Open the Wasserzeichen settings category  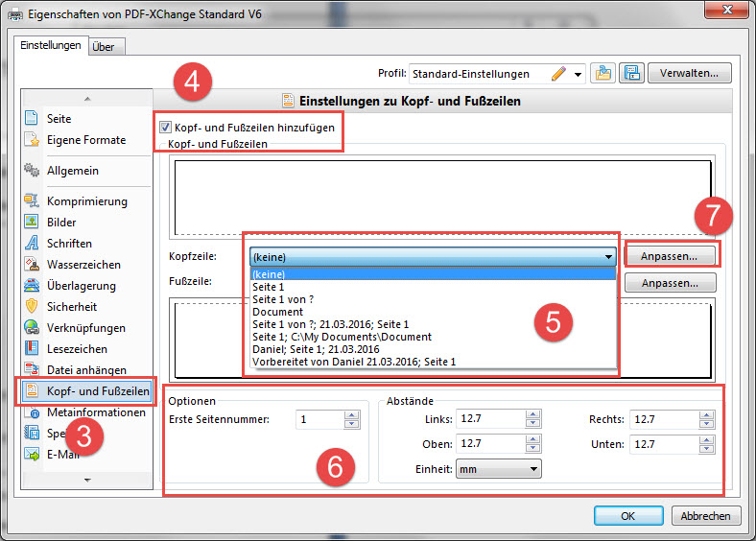click(83, 265)
